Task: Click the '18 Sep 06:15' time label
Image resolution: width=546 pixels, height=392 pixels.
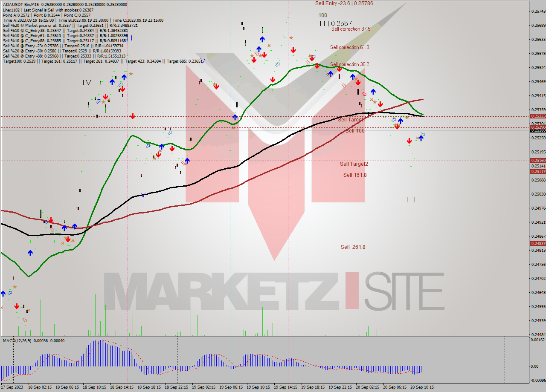Action: pyautogui.click(x=67, y=387)
